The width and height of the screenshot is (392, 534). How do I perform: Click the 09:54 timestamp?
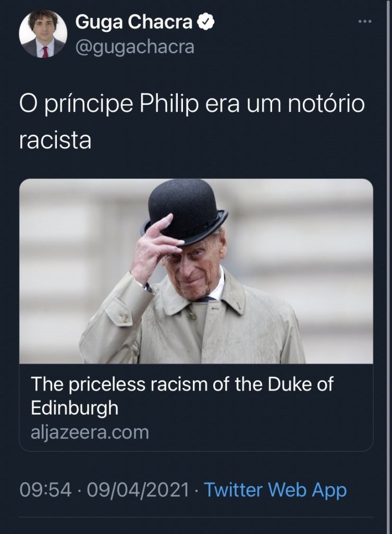(x=45, y=490)
